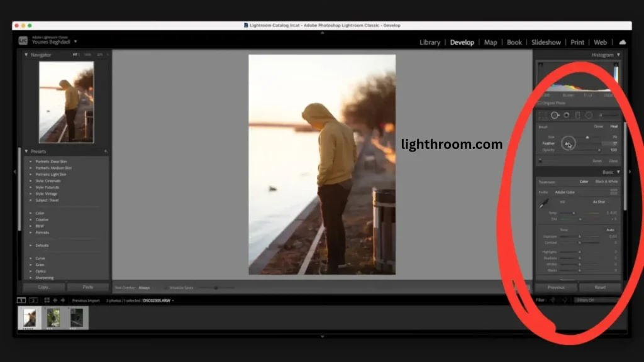Activate the Red Eye Correction tool

[565, 114]
